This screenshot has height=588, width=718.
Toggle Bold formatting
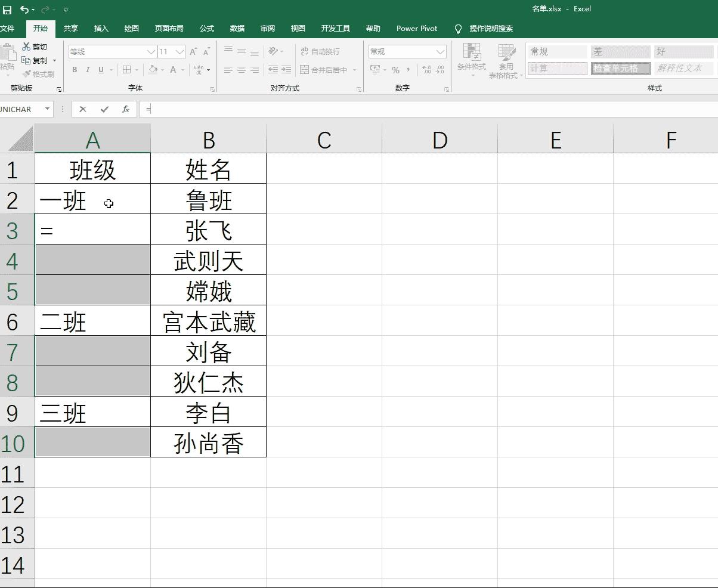(75, 70)
